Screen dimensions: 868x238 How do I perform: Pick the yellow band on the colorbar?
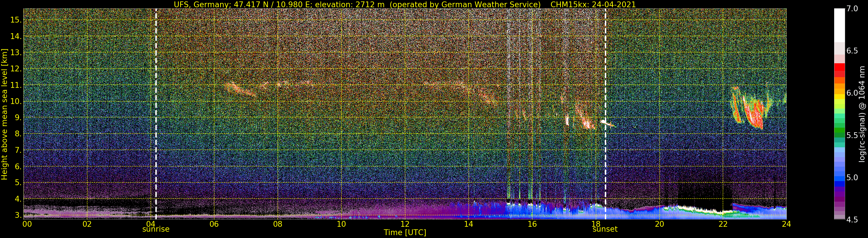pos(839,96)
